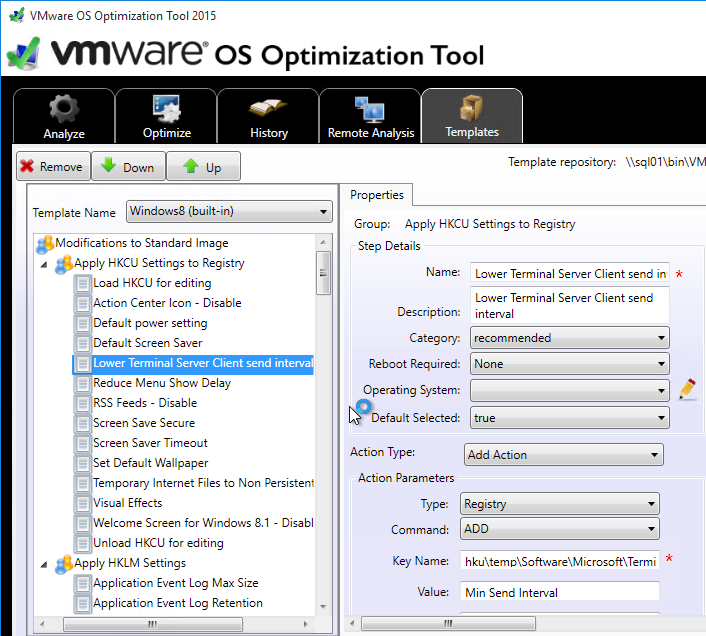Image resolution: width=706 pixels, height=636 pixels.
Task: Open the Action Type dropdown
Action: click(x=563, y=455)
